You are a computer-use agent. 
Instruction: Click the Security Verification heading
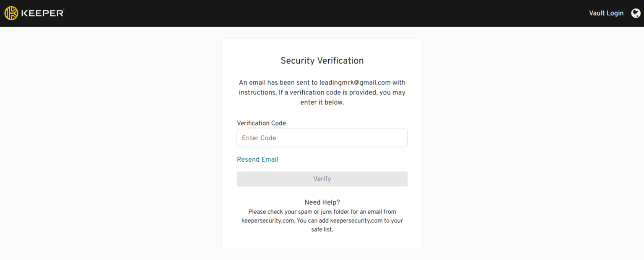[322, 61]
